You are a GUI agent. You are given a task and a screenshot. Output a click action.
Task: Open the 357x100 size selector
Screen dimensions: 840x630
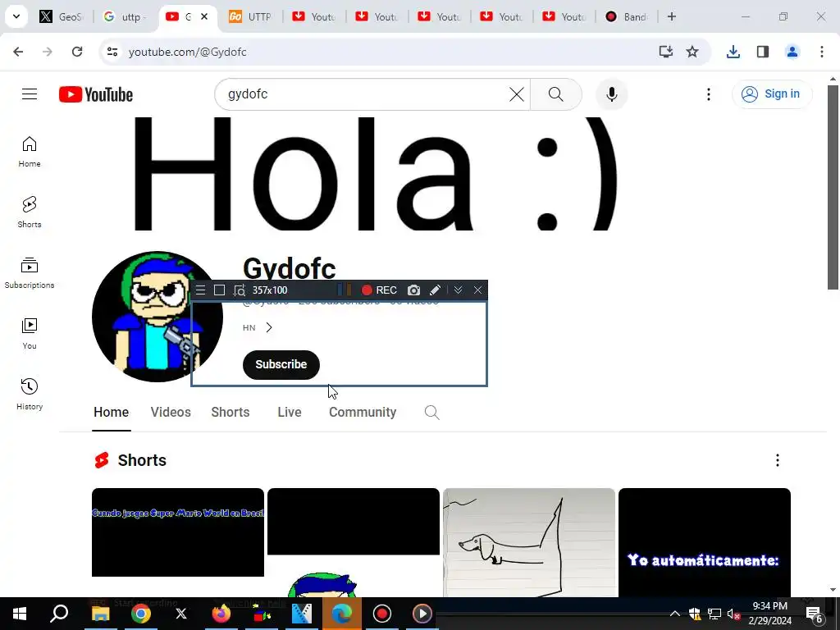pos(270,290)
